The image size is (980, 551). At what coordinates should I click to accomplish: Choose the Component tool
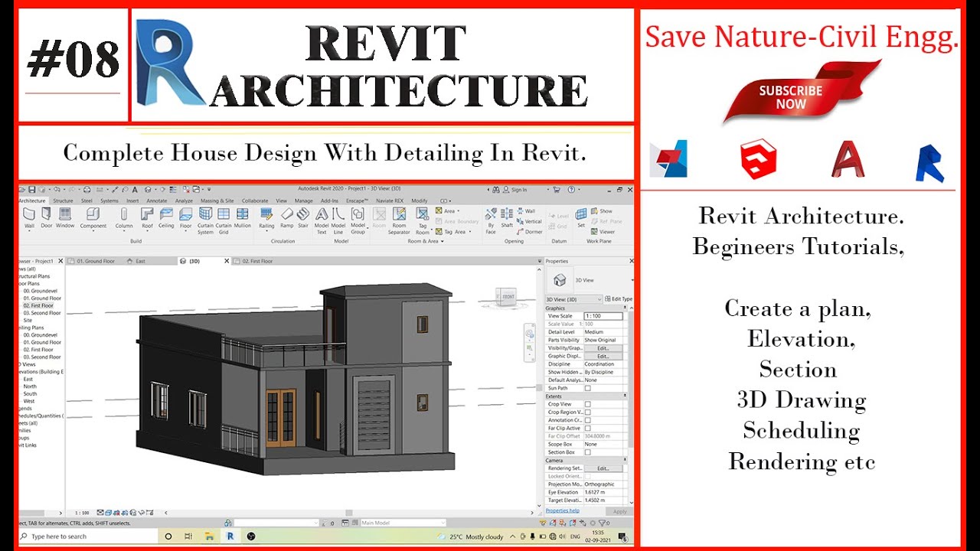(93, 217)
